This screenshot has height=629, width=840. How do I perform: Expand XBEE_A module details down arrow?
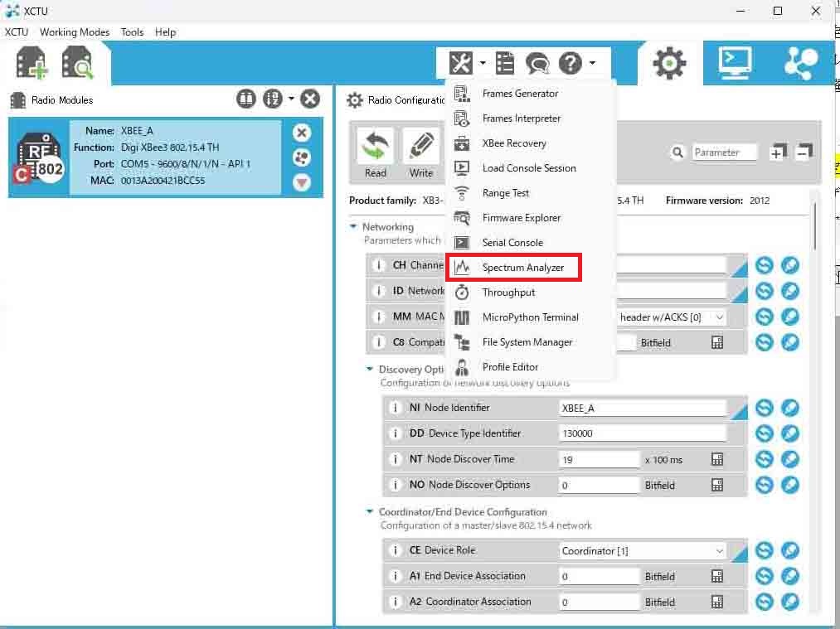tap(302, 182)
